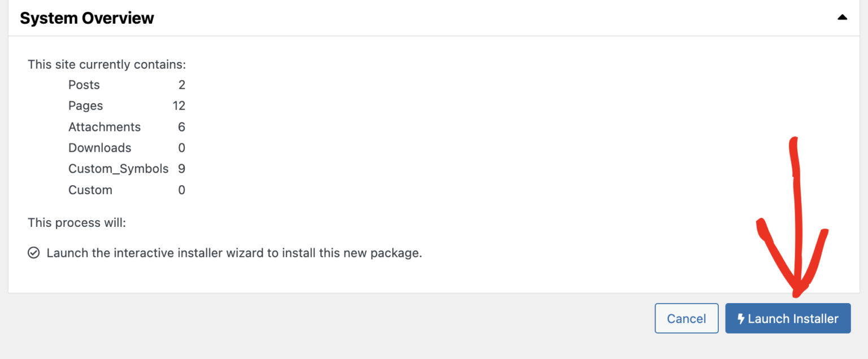This screenshot has width=868, height=359.
Task: Collapse the System Overview panel triangle
Action: tap(842, 17)
